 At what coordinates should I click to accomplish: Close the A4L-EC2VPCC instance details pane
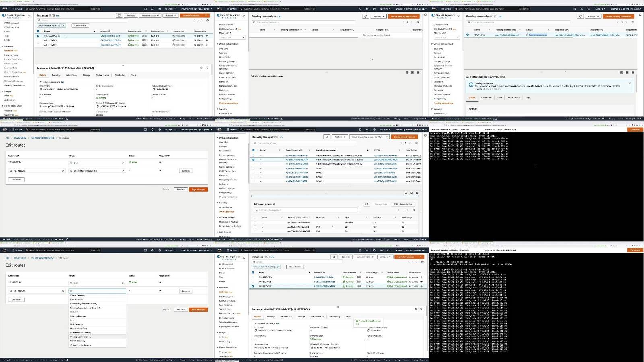[421, 309]
